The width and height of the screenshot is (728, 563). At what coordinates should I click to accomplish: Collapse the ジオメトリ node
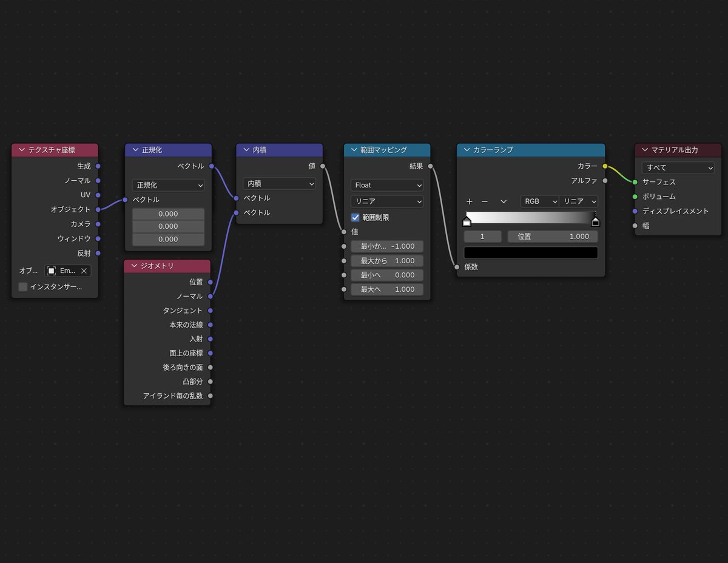(x=135, y=265)
